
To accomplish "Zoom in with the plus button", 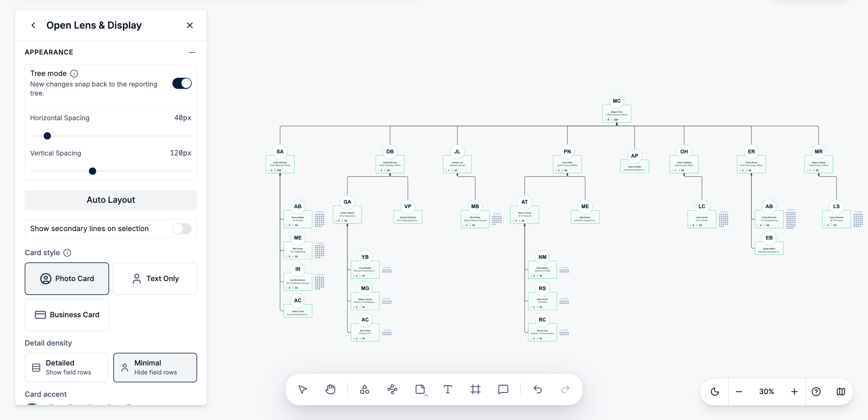I will (x=794, y=392).
